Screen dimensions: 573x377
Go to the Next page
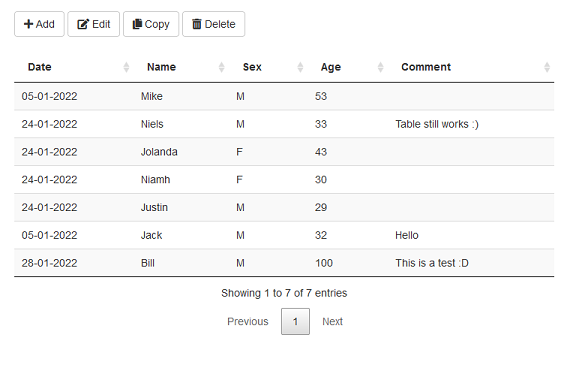[x=332, y=321]
